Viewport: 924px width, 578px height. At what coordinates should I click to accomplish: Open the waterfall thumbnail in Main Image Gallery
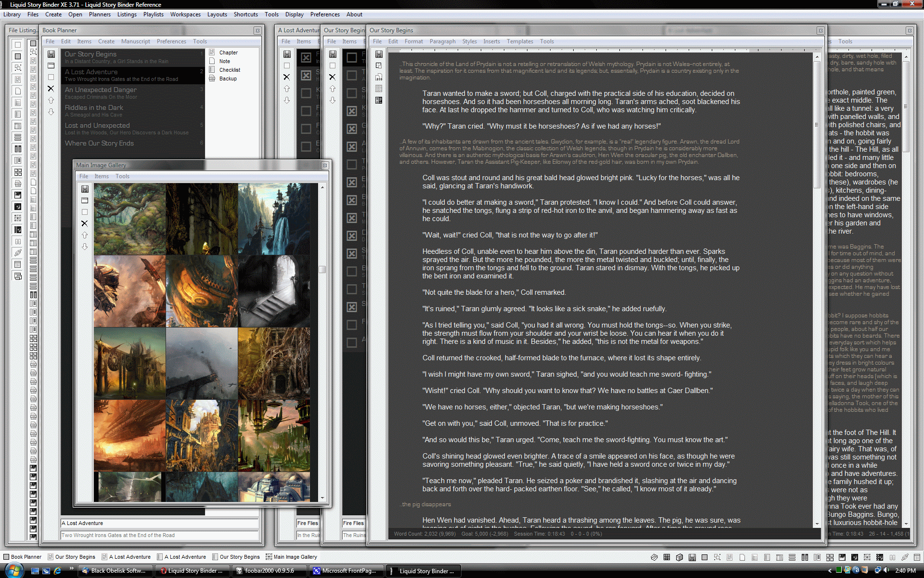tap(274, 219)
